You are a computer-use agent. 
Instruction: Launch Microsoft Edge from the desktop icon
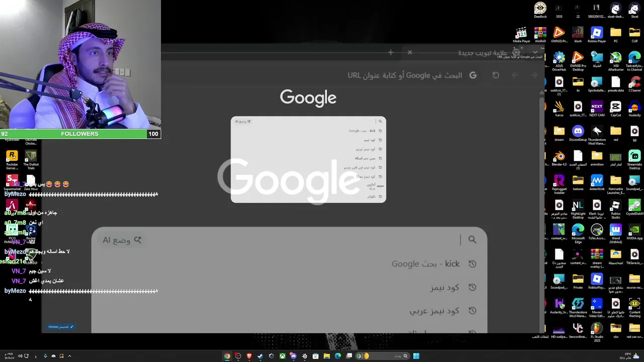point(578,233)
